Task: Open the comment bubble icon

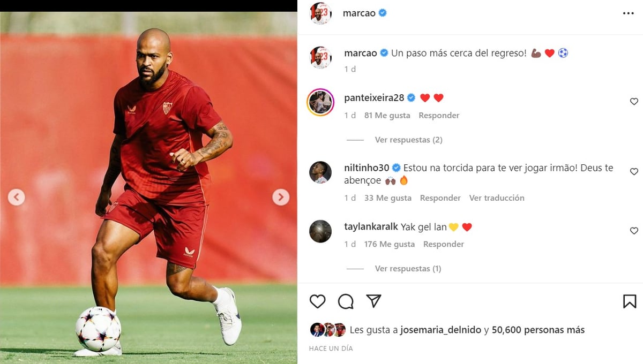Action: coord(346,301)
